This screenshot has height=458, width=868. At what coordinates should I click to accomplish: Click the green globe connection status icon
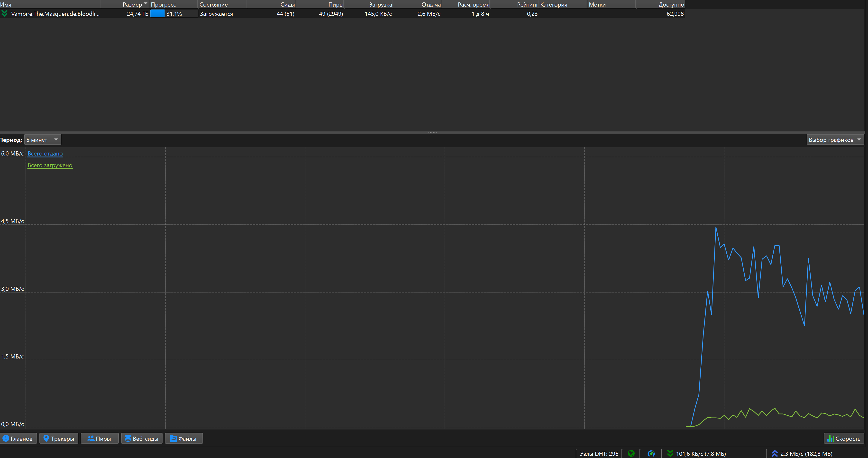click(x=631, y=453)
